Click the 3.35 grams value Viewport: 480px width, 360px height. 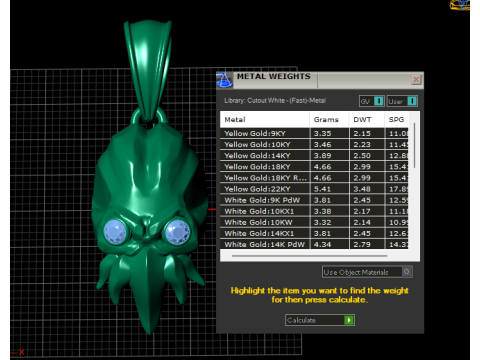322,133
